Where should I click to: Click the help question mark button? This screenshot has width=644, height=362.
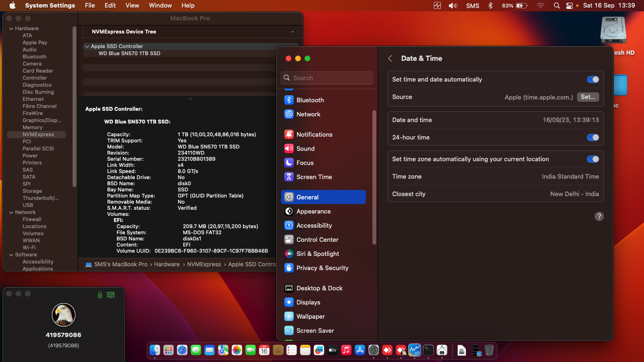tap(599, 216)
